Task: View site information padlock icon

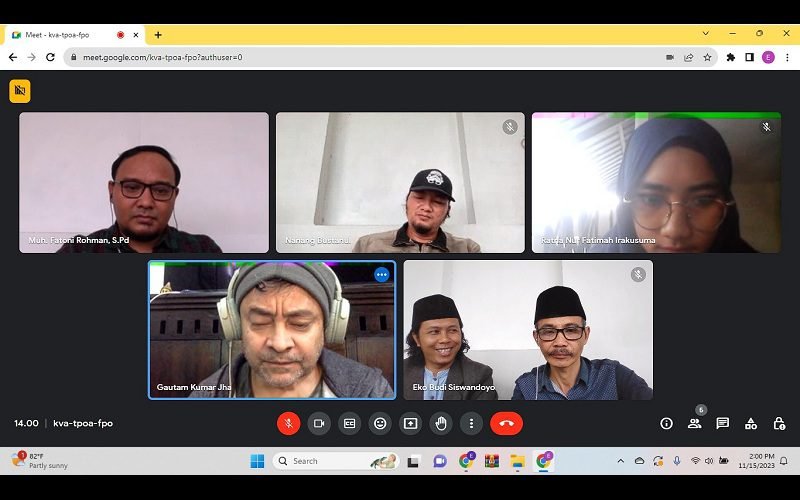Action: (x=73, y=57)
